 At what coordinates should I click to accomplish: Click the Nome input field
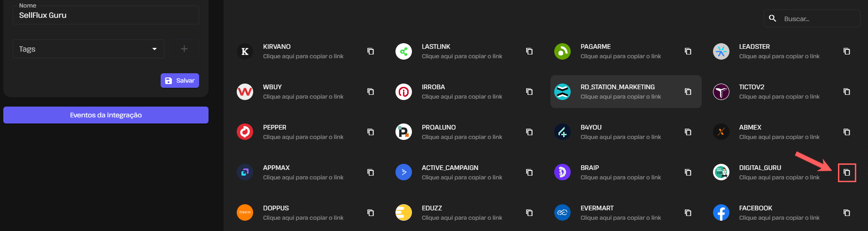click(x=106, y=15)
